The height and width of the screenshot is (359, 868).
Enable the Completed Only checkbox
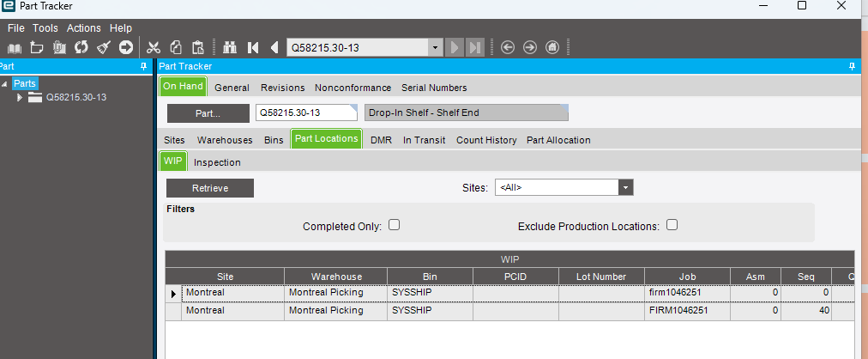coord(395,225)
